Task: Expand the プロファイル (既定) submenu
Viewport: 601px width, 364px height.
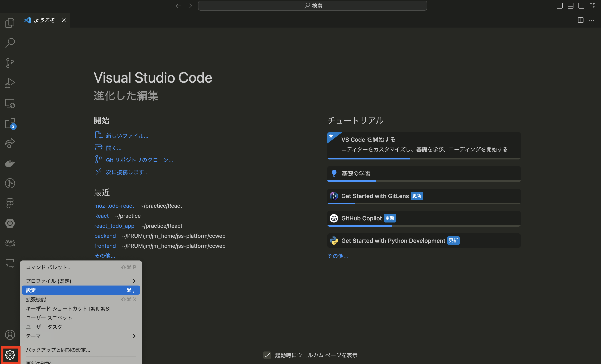Action: 81,281
